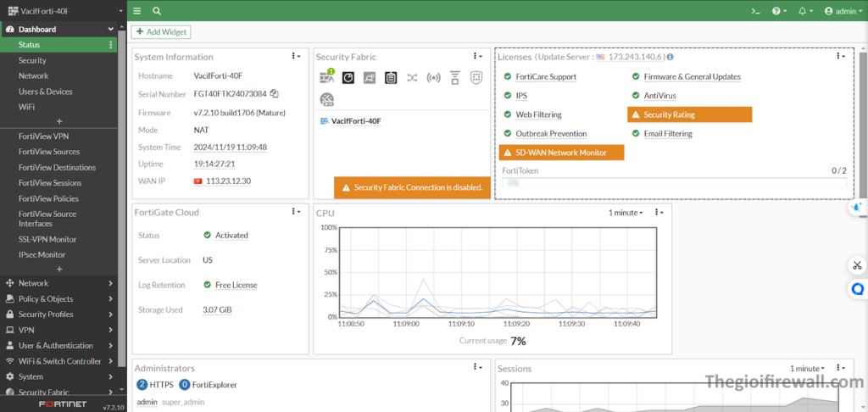Click the Security Profiles lock icon
This screenshot has height=412, width=868.
(9, 314)
